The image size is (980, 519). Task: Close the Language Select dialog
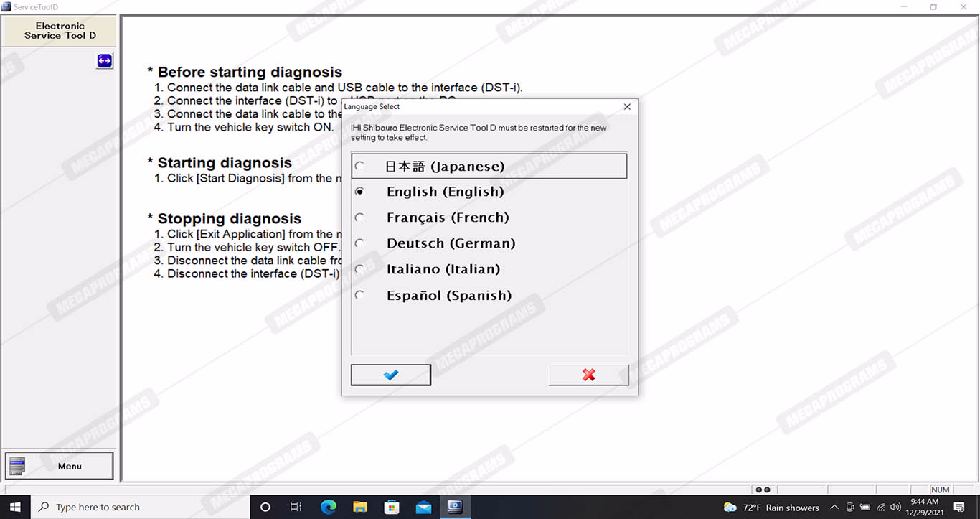click(x=627, y=107)
